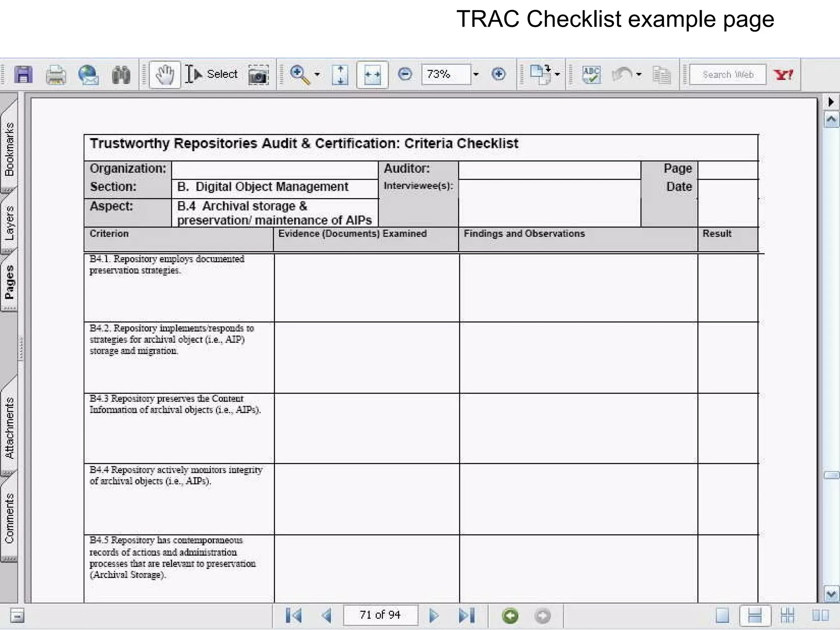Click the Fit Page icon
This screenshot has width=840, height=630.
tap(340, 75)
